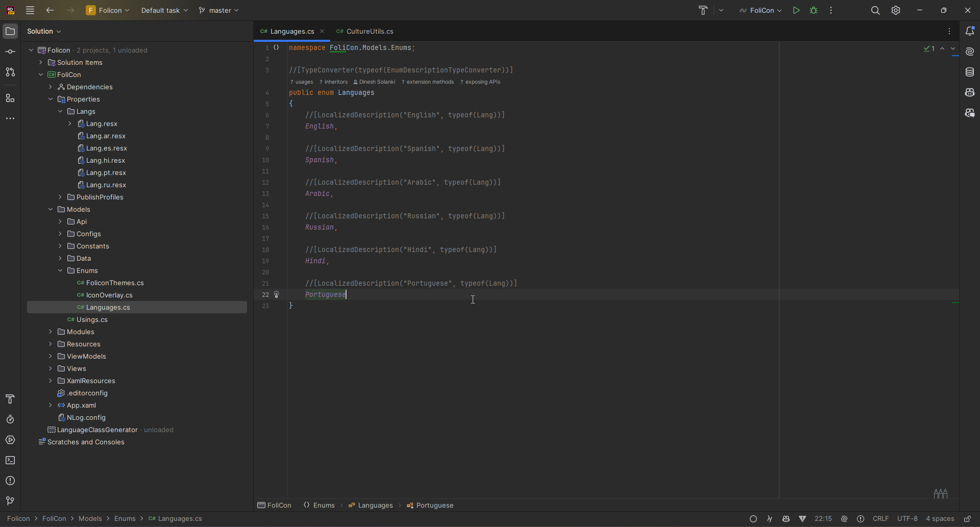The image size is (980, 527).
Task: Open FoliCon run configuration dropdown
Action: (761, 10)
